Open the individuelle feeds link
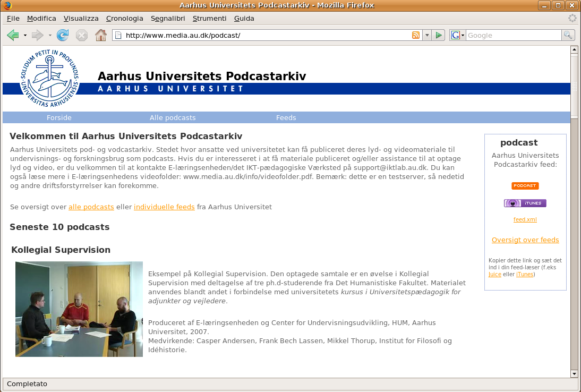Image resolution: width=581 pixels, height=392 pixels. click(164, 207)
